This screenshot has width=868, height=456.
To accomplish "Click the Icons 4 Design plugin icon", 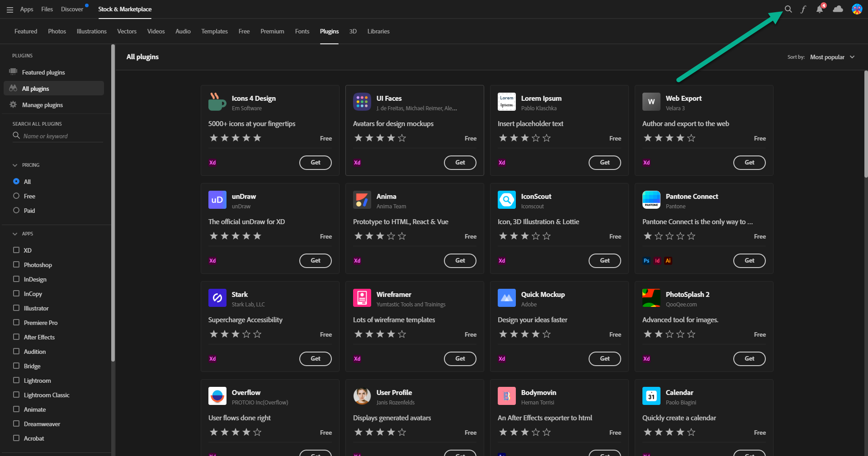I will 217,102.
